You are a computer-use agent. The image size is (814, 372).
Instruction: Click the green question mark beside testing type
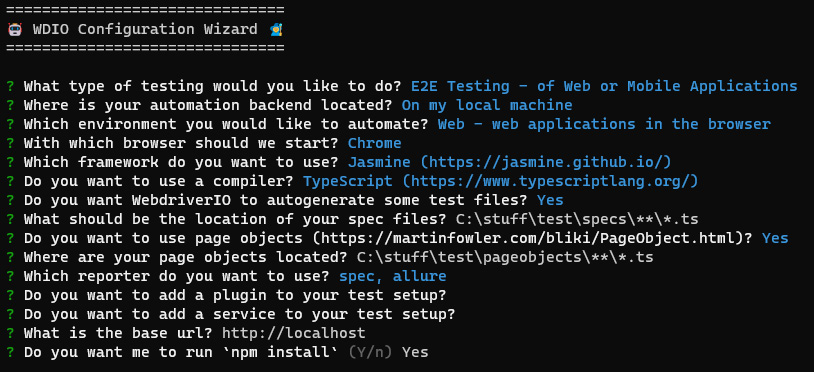(10, 86)
